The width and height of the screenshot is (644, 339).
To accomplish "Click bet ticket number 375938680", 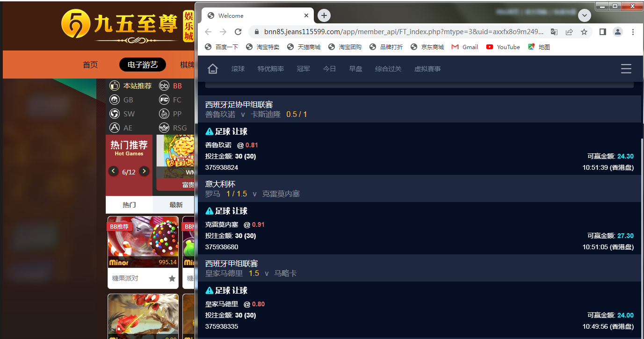I will tap(222, 247).
